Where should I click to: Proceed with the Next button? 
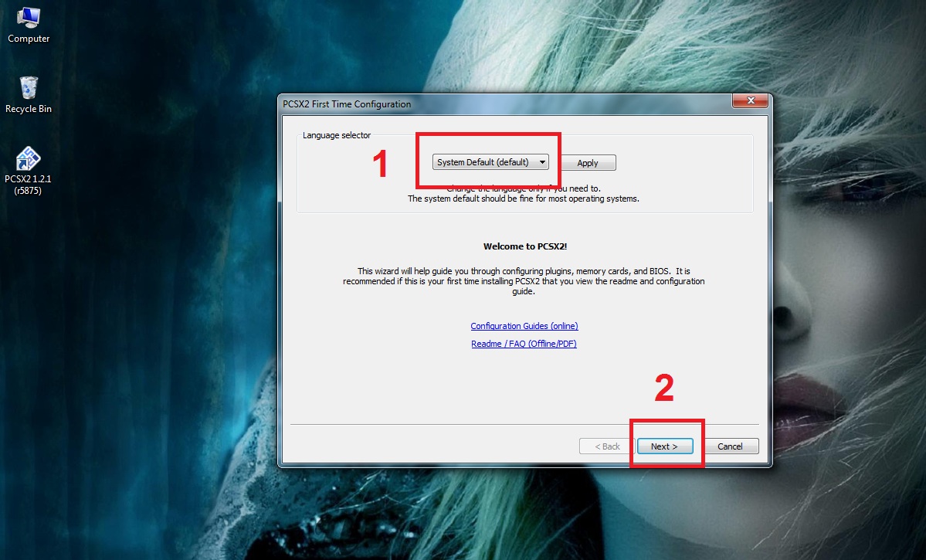click(x=664, y=446)
